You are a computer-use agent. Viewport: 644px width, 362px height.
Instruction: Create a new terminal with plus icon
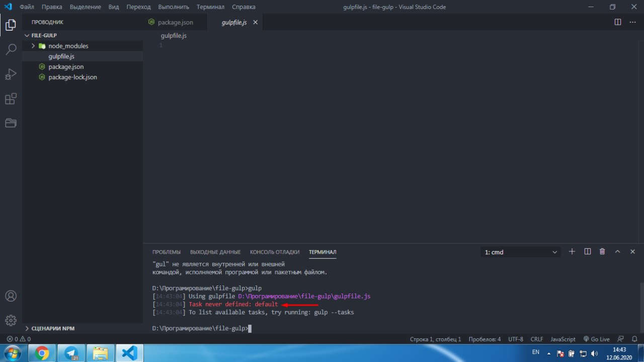tap(572, 252)
